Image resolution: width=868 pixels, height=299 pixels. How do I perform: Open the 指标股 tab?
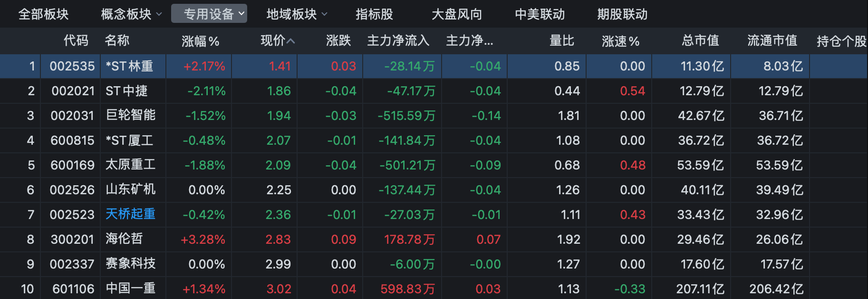pyautogui.click(x=374, y=14)
